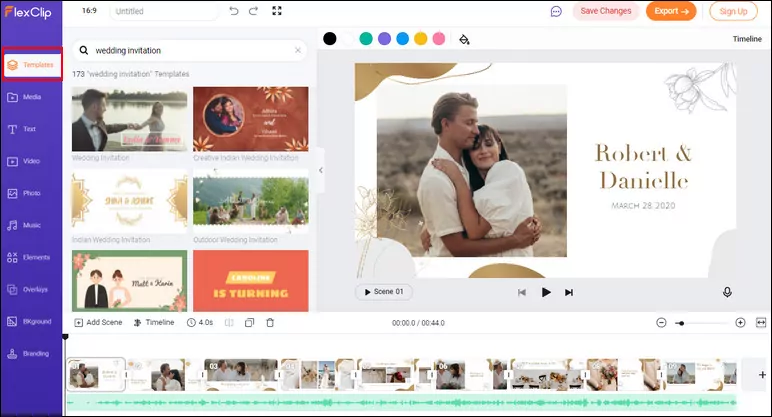Duplicate the selected scene

(250, 323)
